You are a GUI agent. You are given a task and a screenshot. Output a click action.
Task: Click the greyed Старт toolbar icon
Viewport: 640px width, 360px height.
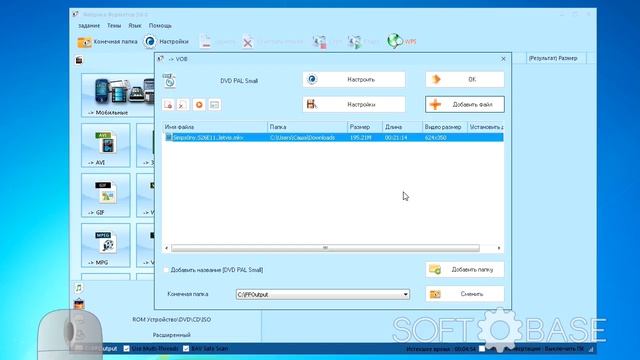(x=355, y=42)
